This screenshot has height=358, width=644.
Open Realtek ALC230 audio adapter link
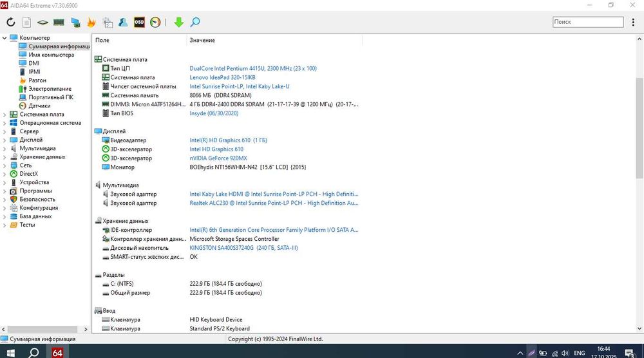point(274,203)
